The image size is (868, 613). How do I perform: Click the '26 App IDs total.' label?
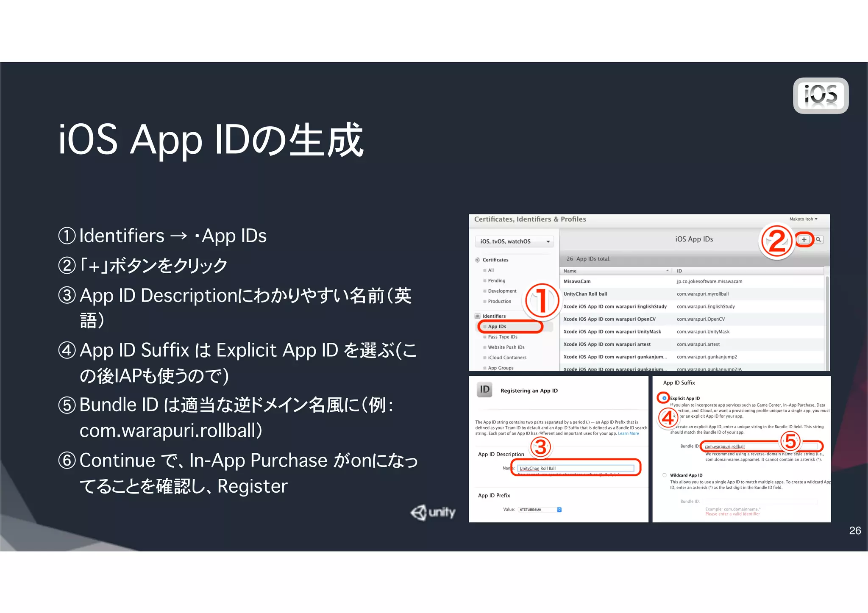click(588, 259)
